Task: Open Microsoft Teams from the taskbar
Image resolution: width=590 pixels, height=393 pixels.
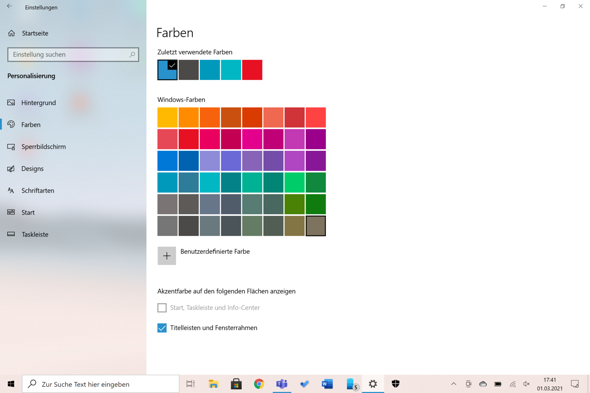Action: pos(282,384)
